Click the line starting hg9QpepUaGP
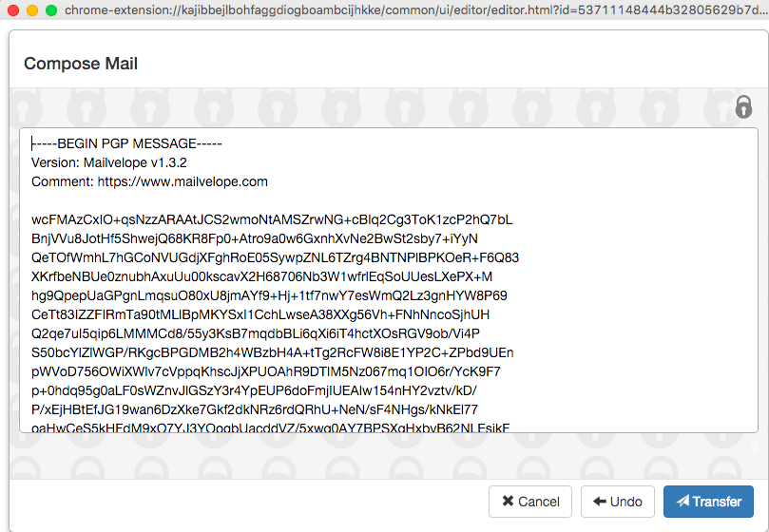Viewport: 769px width, 532px height. tap(269, 295)
